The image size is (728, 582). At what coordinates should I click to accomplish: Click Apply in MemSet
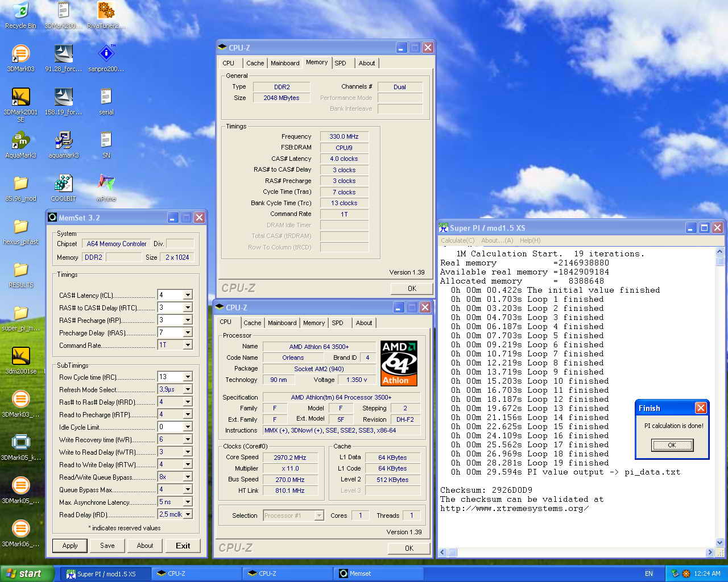point(70,546)
